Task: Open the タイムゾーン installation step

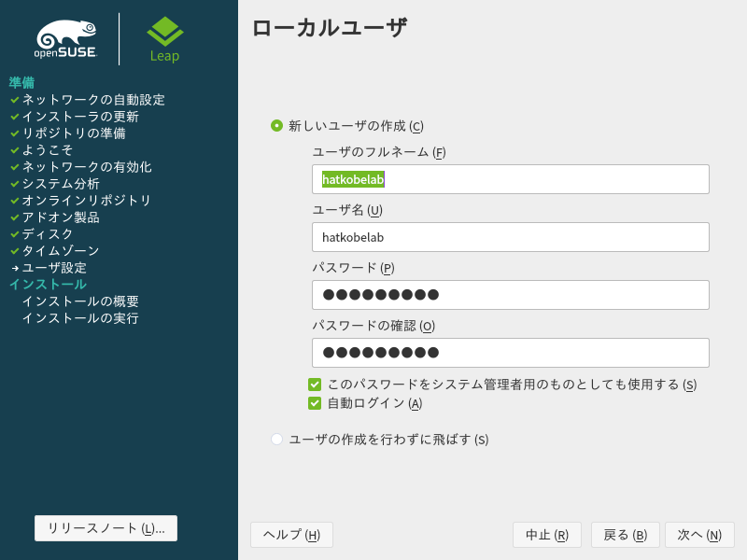Action: click(x=54, y=251)
